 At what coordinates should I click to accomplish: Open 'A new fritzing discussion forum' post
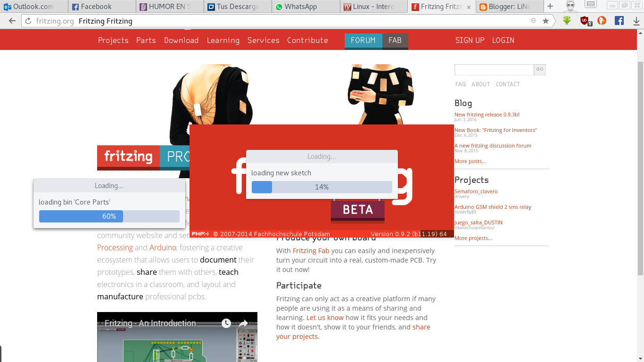point(493,146)
